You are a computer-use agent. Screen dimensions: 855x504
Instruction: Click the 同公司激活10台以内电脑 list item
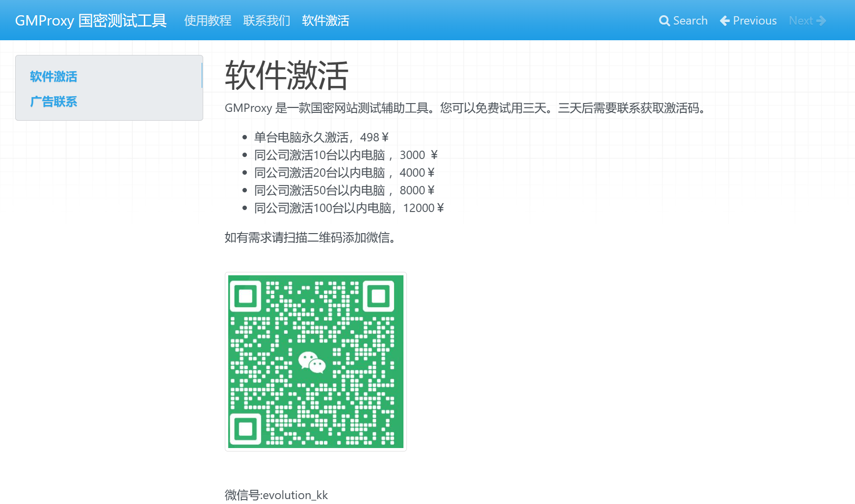tap(346, 155)
